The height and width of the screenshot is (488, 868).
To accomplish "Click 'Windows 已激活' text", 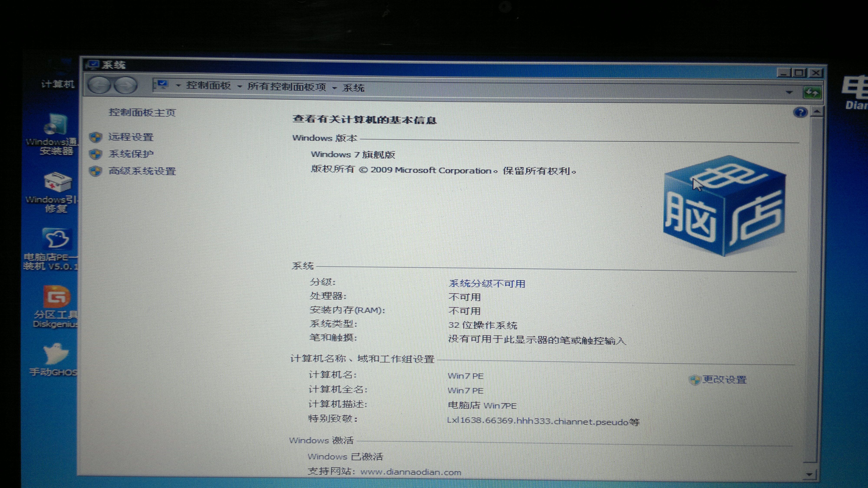I will pyautogui.click(x=345, y=457).
